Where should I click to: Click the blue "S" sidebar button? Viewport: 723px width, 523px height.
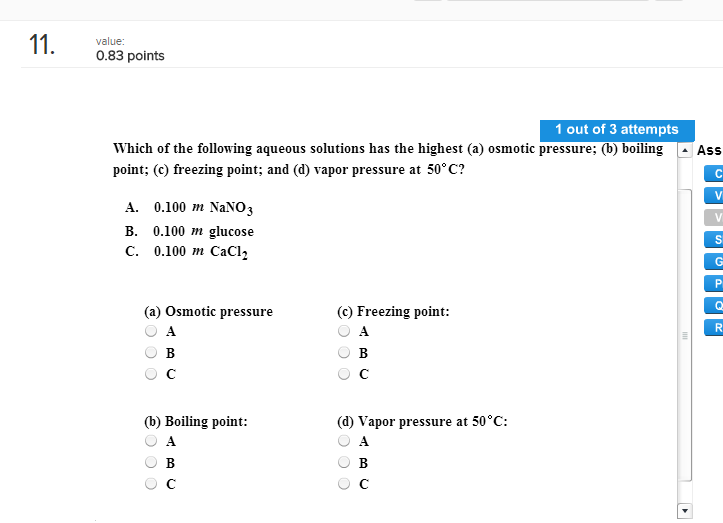715,240
